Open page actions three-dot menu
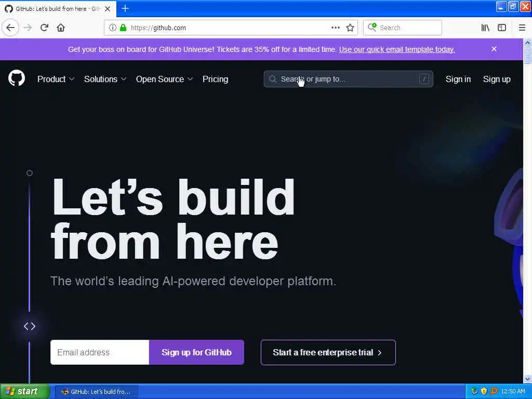 click(x=335, y=28)
